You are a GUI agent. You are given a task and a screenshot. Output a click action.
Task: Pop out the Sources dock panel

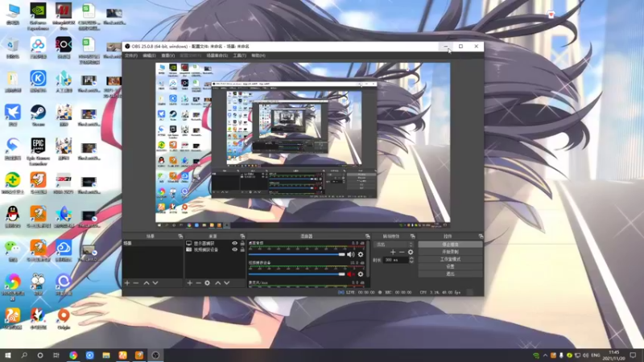click(x=242, y=237)
